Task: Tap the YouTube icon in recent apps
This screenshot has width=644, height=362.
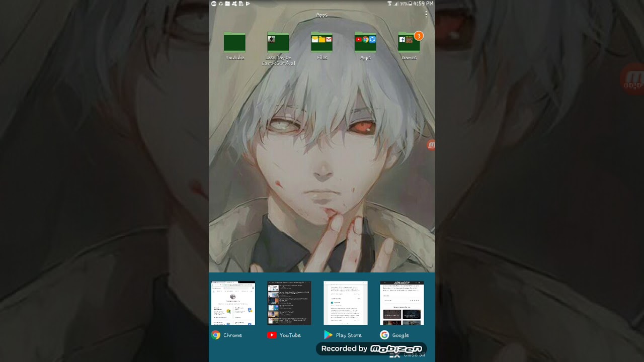Action: coord(272,335)
